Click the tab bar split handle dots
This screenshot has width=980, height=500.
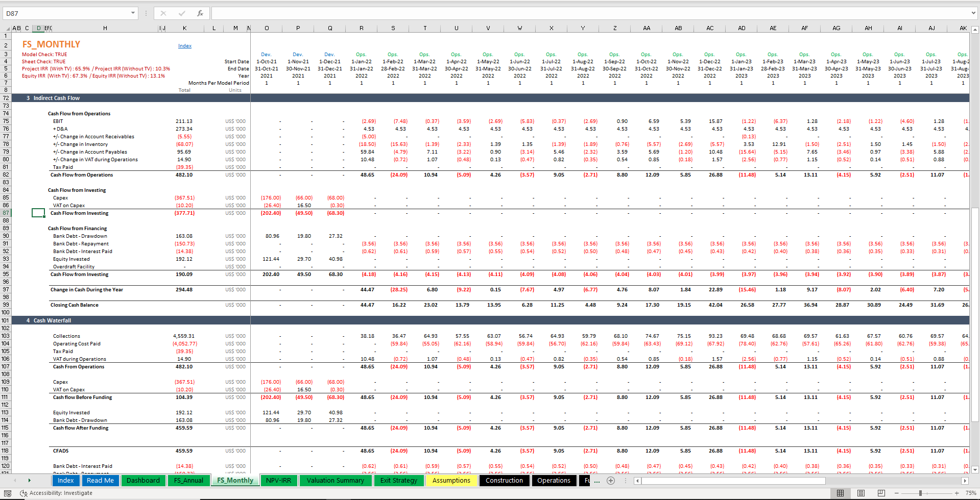pyautogui.click(x=625, y=481)
